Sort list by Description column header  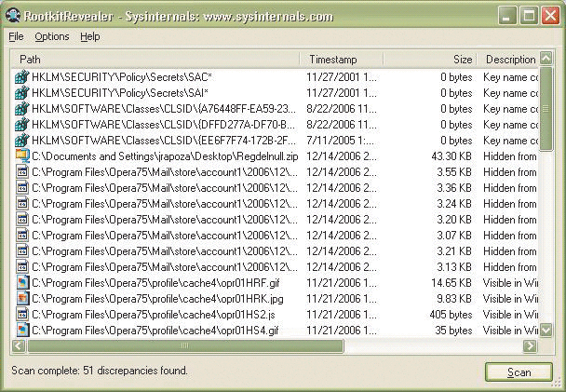[x=508, y=60]
